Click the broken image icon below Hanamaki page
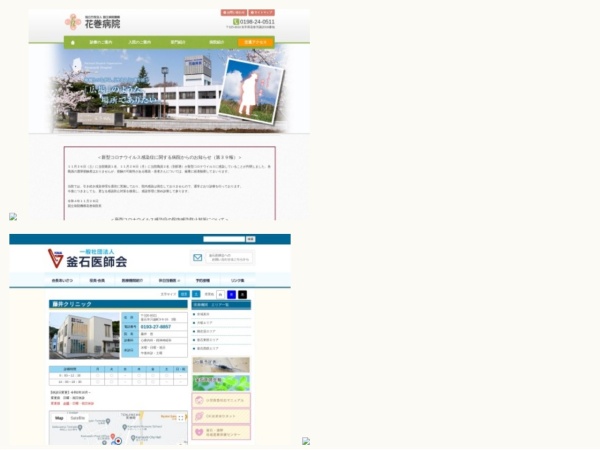This screenshot has width=600, height=450. [13, 217]
